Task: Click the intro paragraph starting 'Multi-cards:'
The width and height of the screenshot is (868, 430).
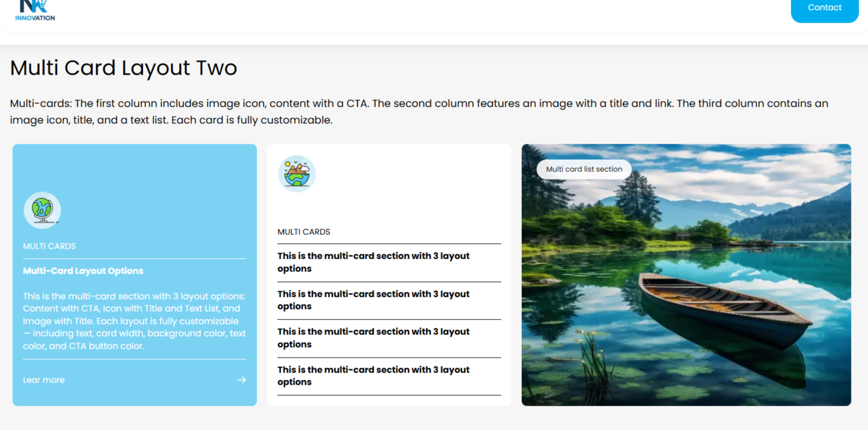Action: coord(419,112)
